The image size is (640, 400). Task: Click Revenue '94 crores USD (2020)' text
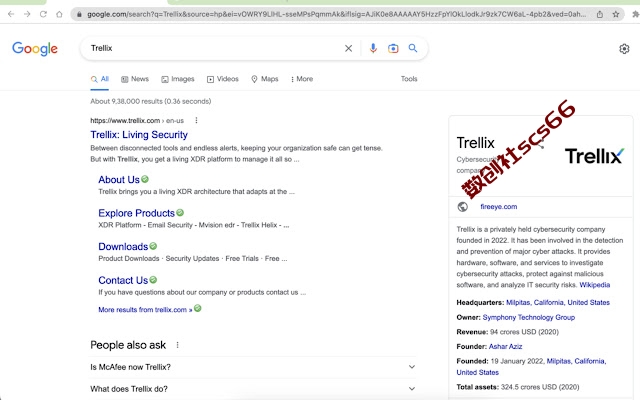click(524, 332)
